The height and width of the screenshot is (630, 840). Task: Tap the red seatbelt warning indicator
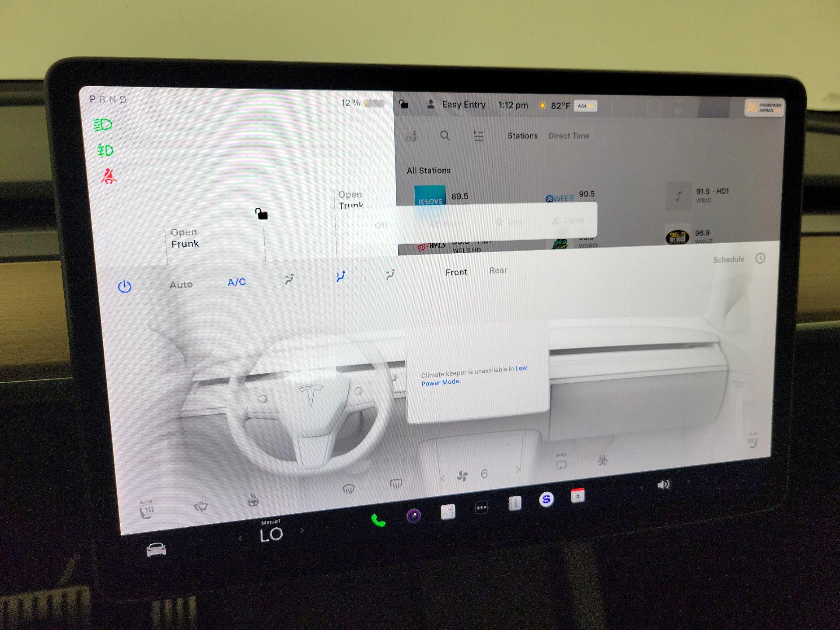coord(109,176)
